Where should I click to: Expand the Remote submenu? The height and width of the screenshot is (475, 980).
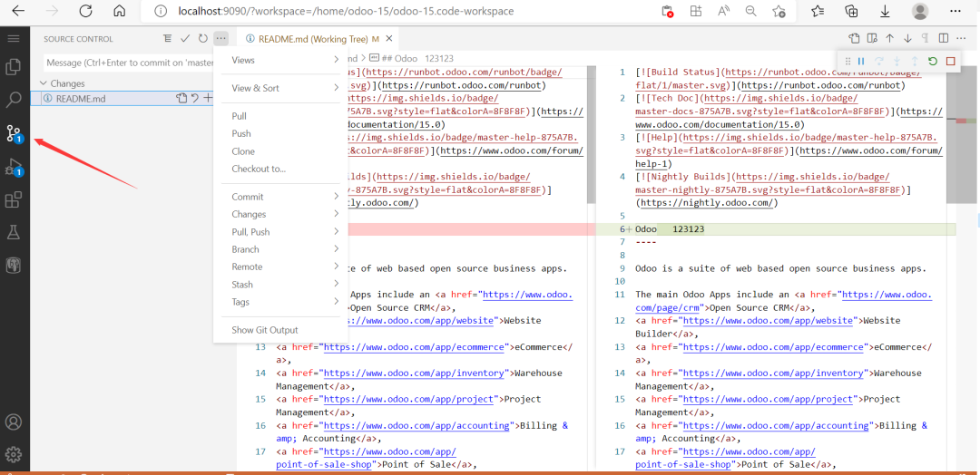(280, 267)
